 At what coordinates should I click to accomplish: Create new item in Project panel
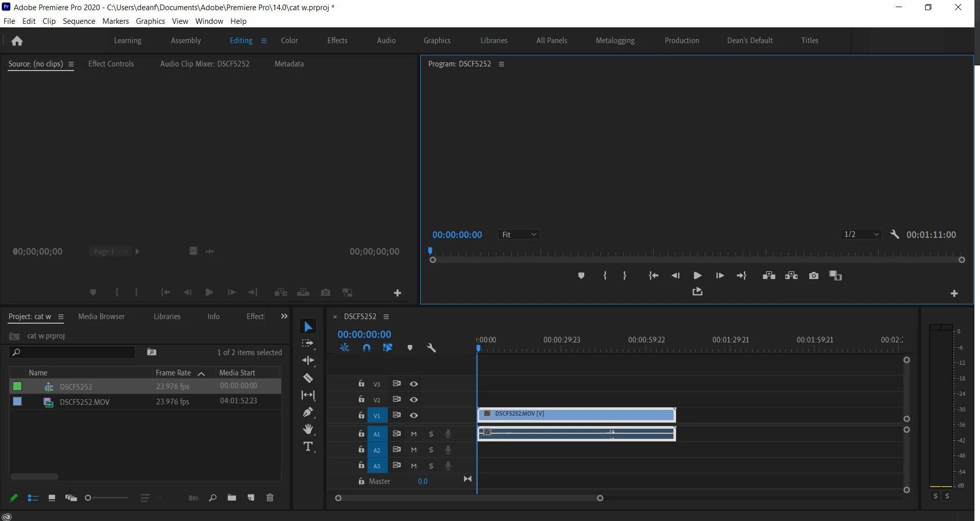[251, 498]
